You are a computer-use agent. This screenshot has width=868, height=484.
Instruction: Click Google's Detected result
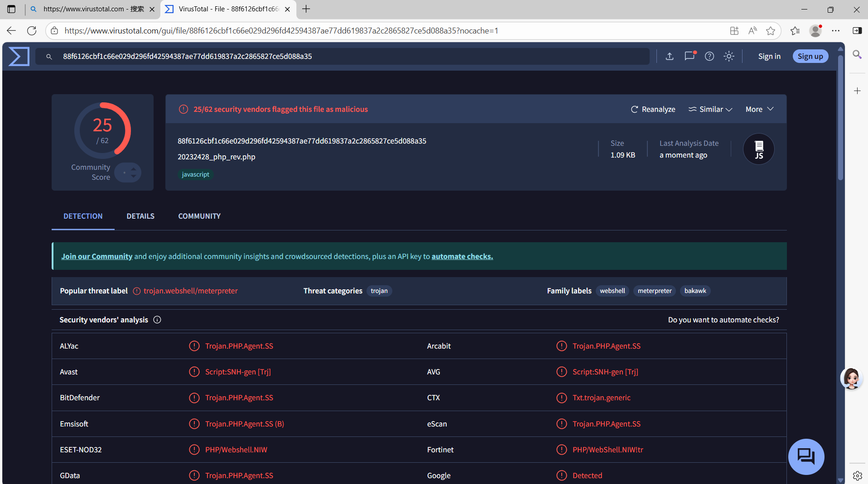tap(587, 475)
